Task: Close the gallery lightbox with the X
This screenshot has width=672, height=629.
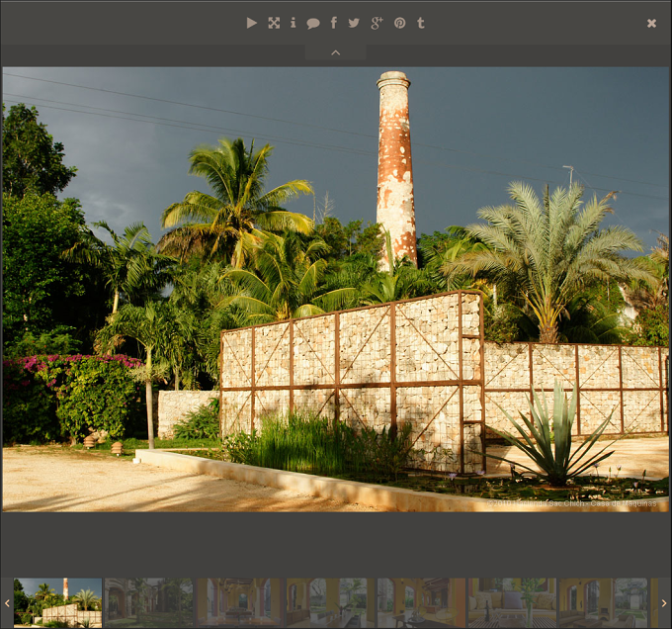Action: [x=651, y=23]
